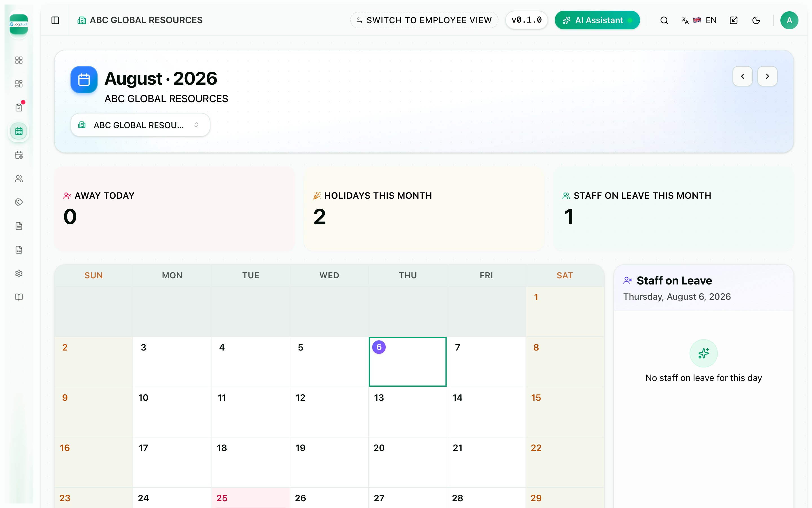Image resolution: width=812 pixels, height=508 pixels.
Task: Open the settings gear icon in sidebar
Action: pyautogui.click(x=19, y=273)
